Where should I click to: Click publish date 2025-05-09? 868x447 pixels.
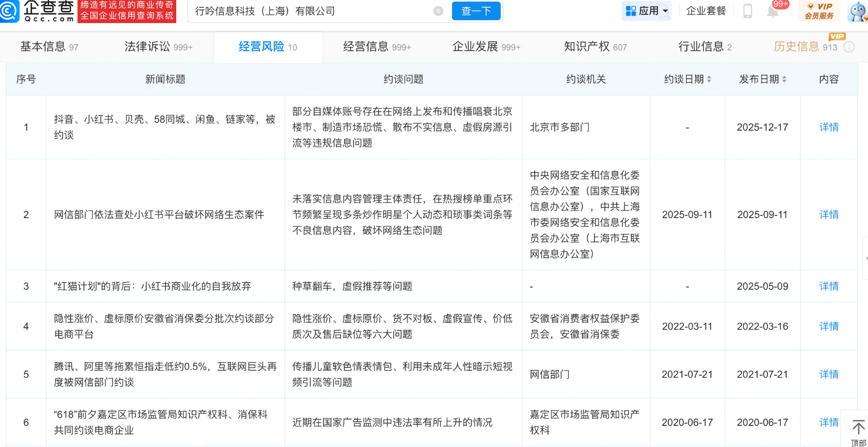pos(762,286)
